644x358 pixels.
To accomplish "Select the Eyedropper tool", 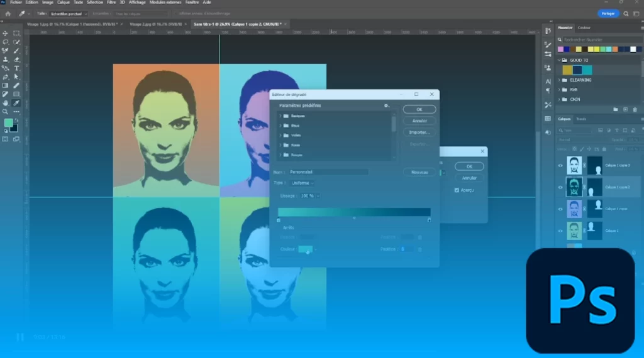I will [x=16, y=104].
